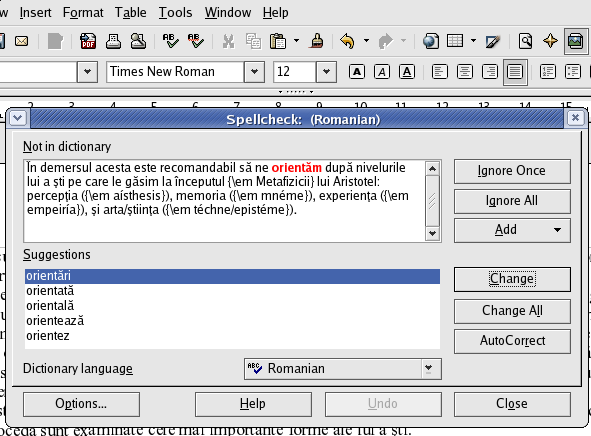The height and width of the screenshot is (436, 591).
Task: Center text horizontally icon
Action: coord(465,72)
